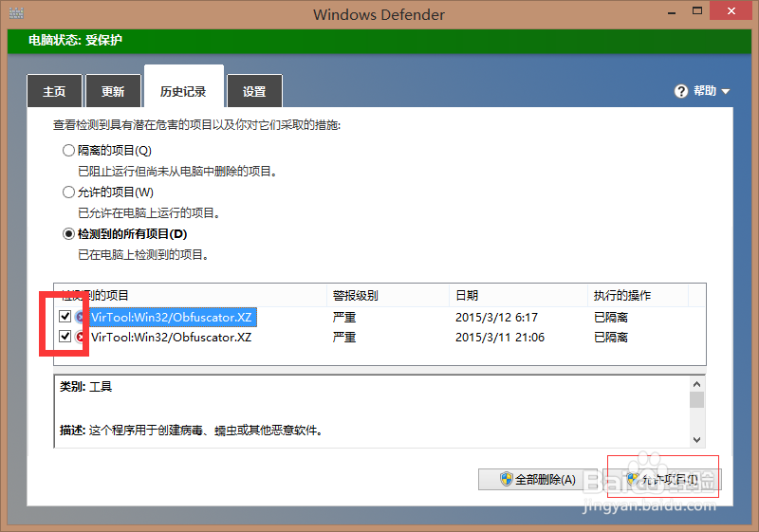759x532 pixels.
Task: Click 已隔离 in the 2015/3/12 row
Action: pos(611,318)
